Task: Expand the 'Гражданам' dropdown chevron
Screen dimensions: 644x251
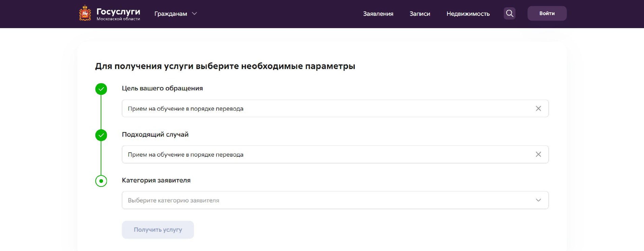Action: click(195, 13)
